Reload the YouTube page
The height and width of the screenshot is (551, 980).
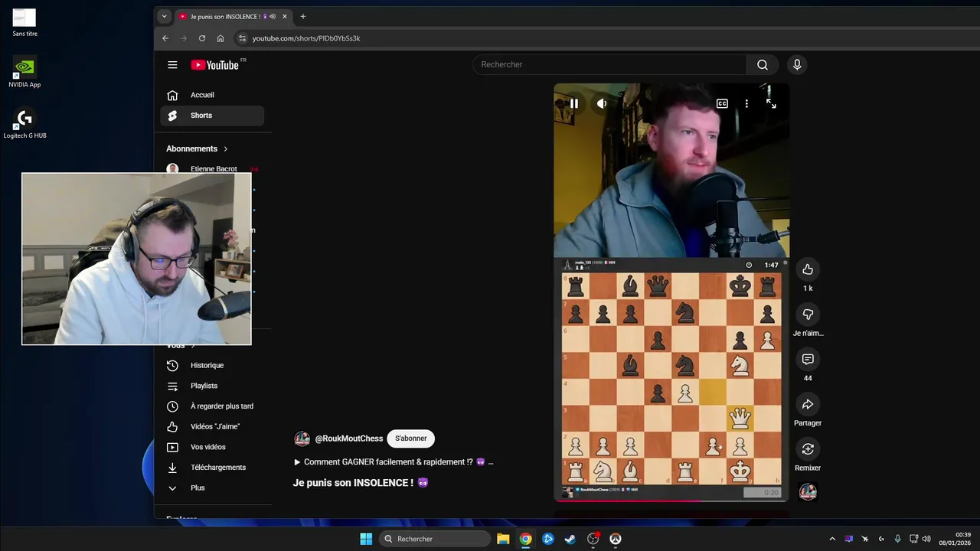pyautogui.click(x=202, y=38)
